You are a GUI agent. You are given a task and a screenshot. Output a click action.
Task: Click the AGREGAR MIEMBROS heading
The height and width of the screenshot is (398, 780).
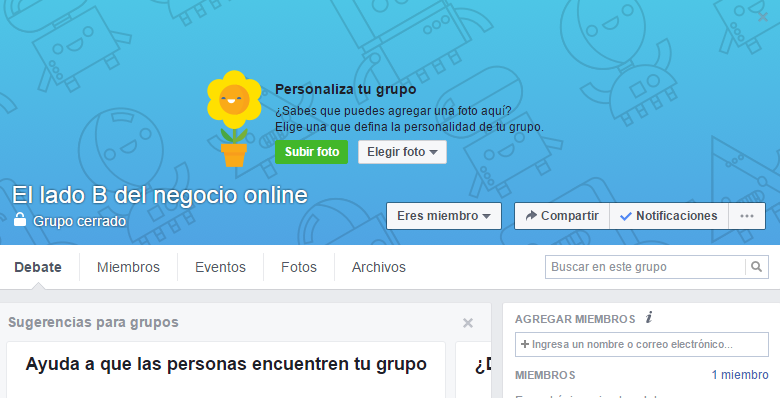(x=575, y=319)
